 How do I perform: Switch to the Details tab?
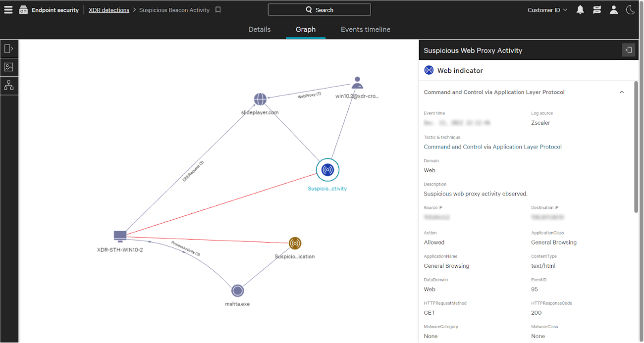(x=260, y=29)
